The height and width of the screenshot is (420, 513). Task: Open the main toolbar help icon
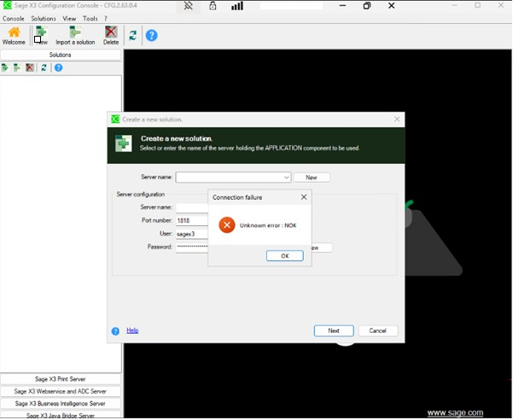[151, 35]
